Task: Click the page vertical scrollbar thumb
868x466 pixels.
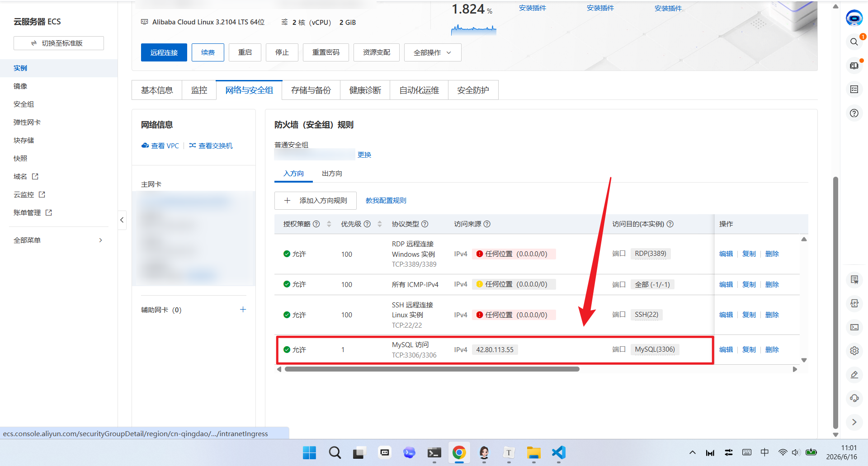Action: (x=835, y=303)
